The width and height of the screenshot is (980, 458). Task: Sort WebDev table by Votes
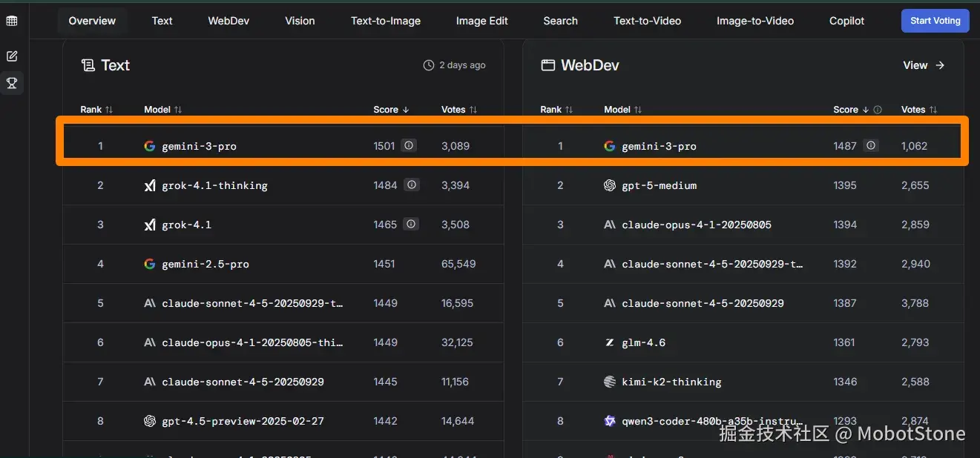919,110
